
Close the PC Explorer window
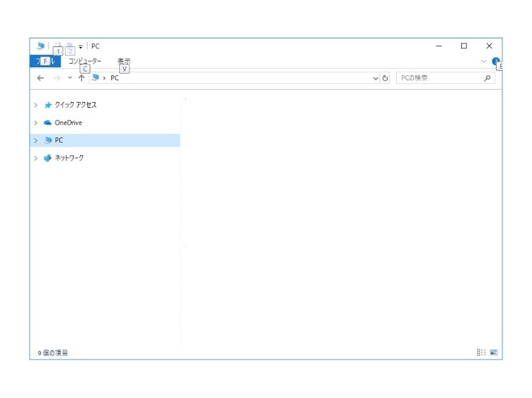(x=489, y=46)
